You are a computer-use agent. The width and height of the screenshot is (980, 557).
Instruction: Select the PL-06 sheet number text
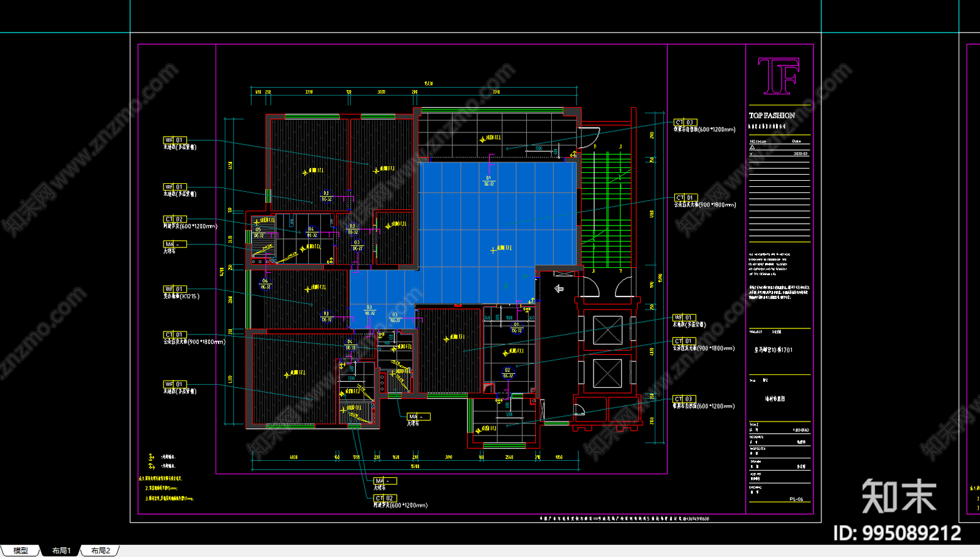click(796, 499)
